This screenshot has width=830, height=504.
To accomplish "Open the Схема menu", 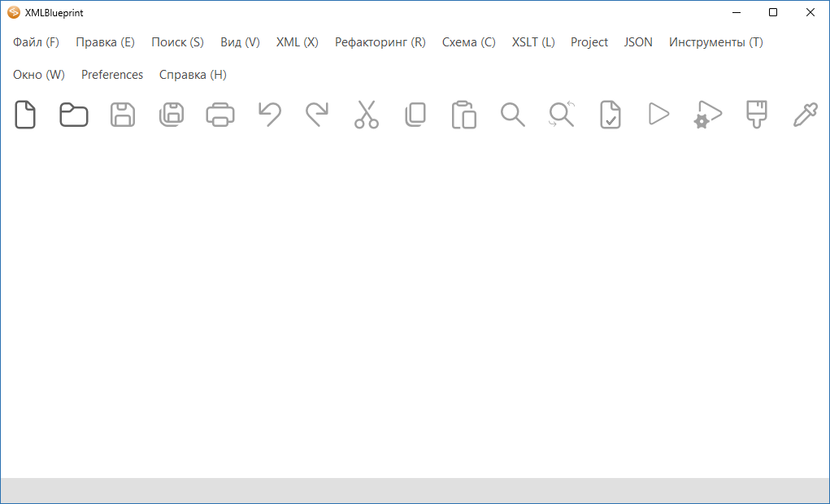I will 468,41.
